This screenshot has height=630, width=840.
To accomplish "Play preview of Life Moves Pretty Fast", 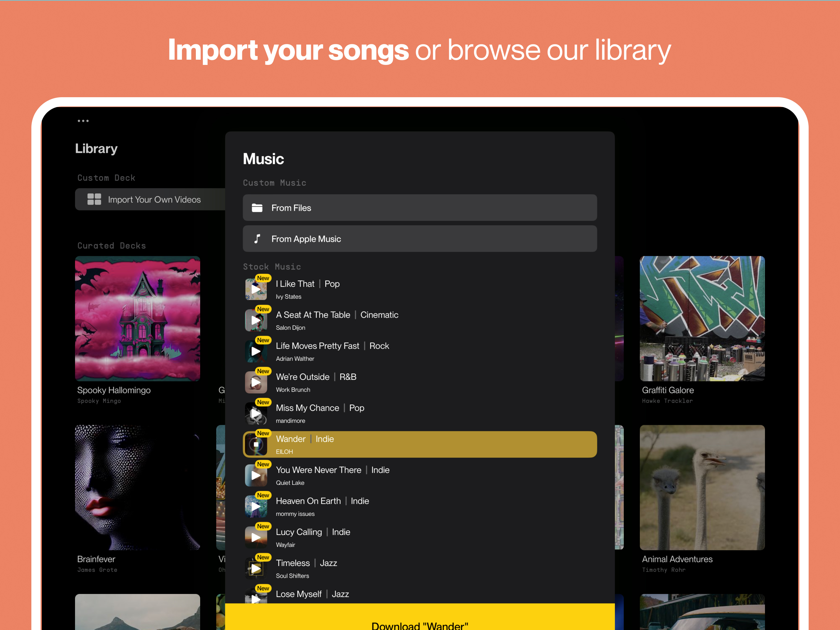I will pos(256,352).
